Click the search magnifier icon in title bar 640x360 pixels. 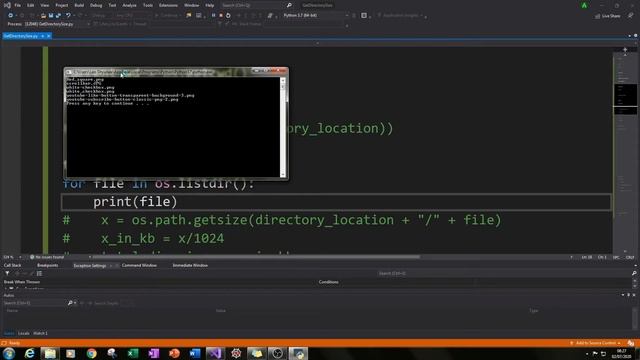point(289,5)
